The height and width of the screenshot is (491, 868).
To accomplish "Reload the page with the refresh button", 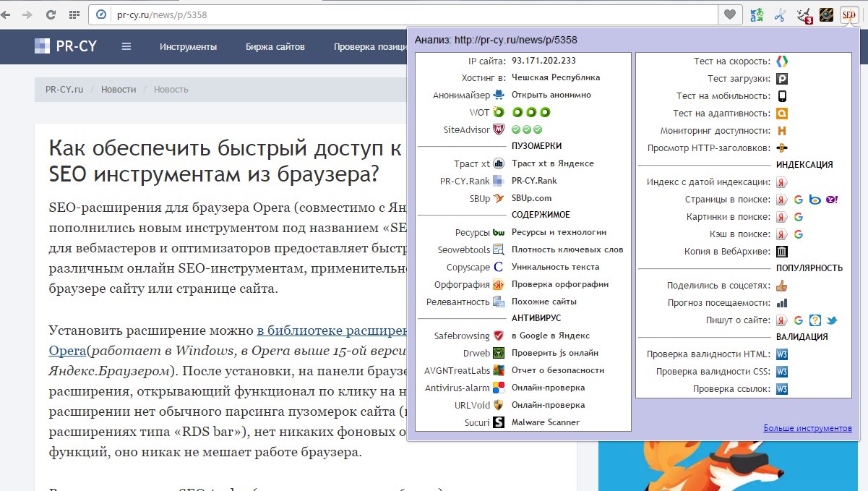I will 51,14.
